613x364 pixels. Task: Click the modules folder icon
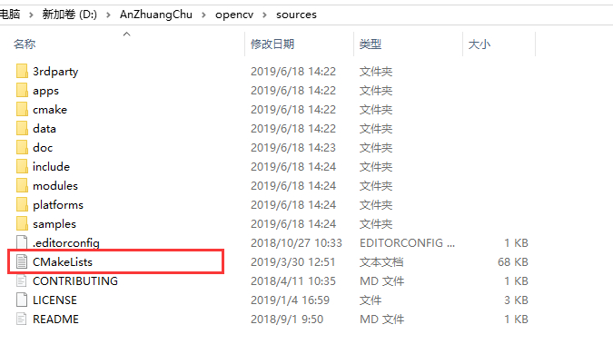point(22,185)
